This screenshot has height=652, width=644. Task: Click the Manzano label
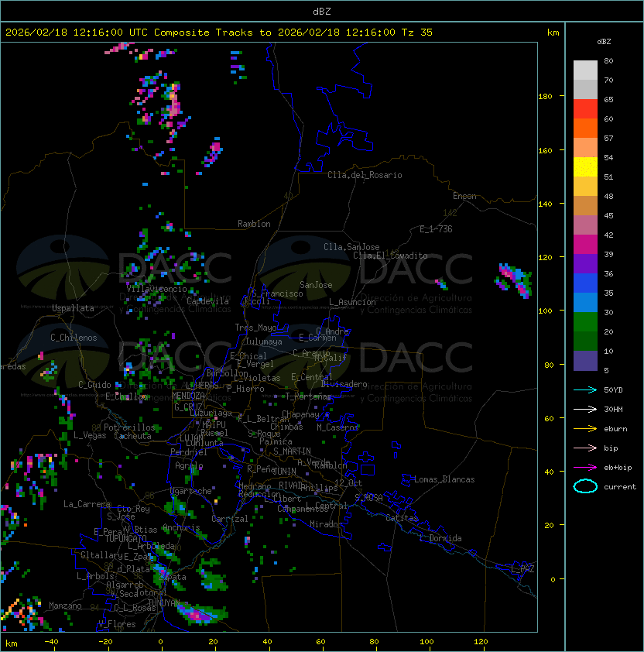coord(65,606)
